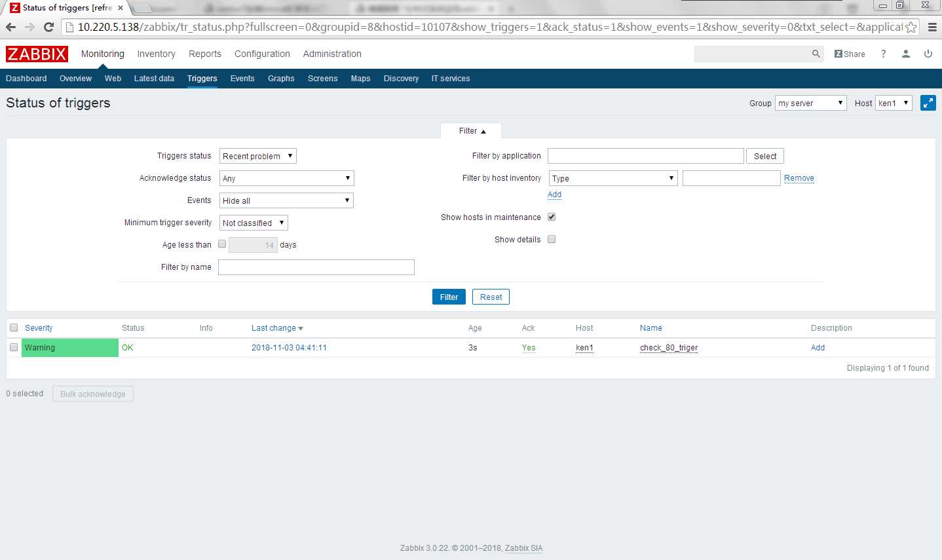Open the check_80_triger trigger name
The width and height of the screenshot is (942, 560).
click(669, 348)
